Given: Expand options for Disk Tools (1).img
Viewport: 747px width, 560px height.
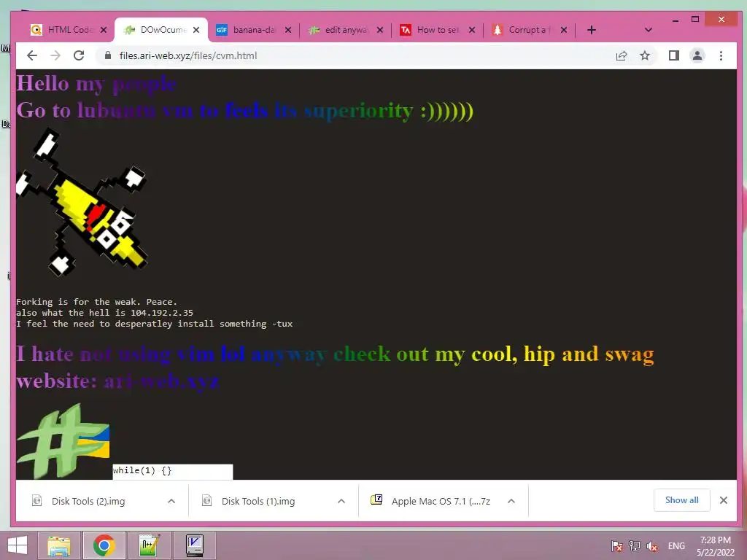Looking at the screenshot, I should tap(341, 501).
